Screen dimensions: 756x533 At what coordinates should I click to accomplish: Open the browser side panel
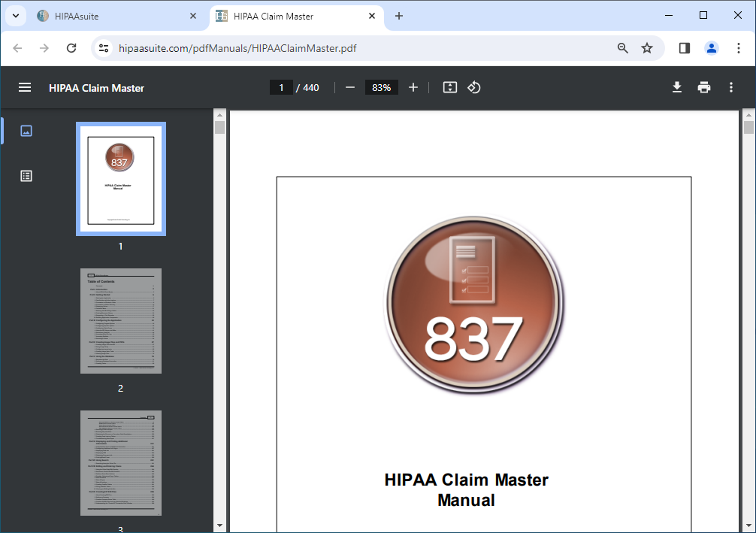click(684, 48)
